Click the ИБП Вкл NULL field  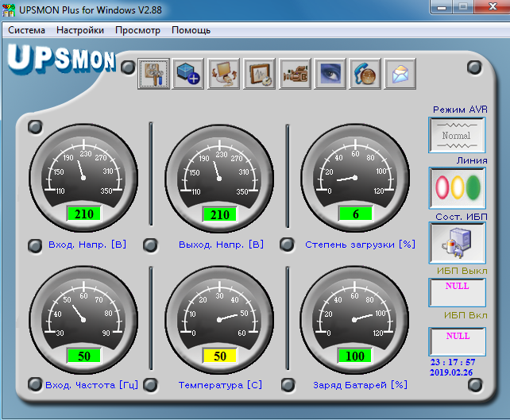[x=458, y=341]
